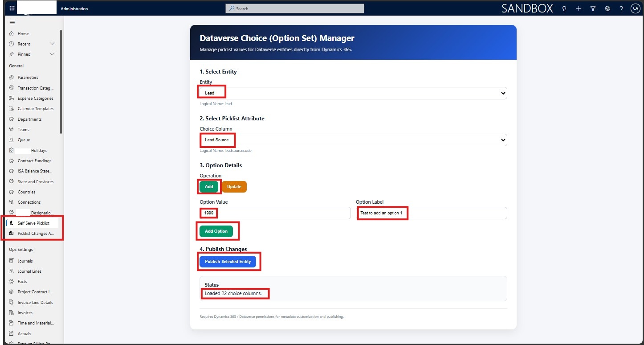Open the advanced find filter icon
644x345 pixels.
point(593,8)
